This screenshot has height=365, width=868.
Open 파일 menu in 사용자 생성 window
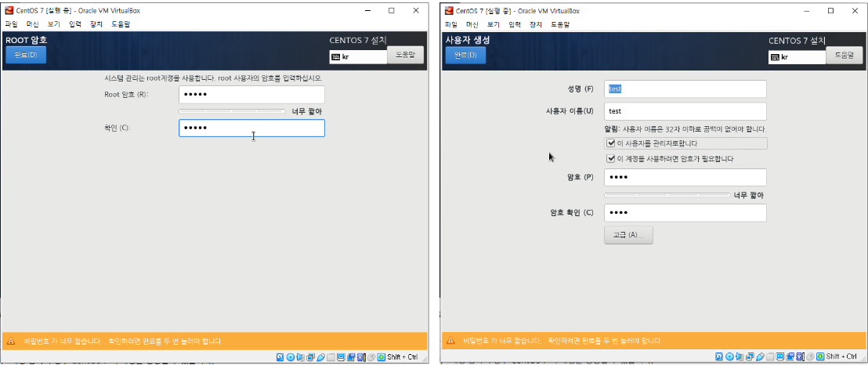click(x=450, y=24)
